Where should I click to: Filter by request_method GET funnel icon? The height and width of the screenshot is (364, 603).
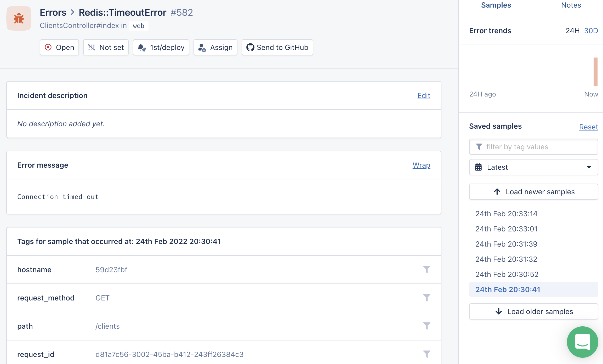click(x=426, y=298)
